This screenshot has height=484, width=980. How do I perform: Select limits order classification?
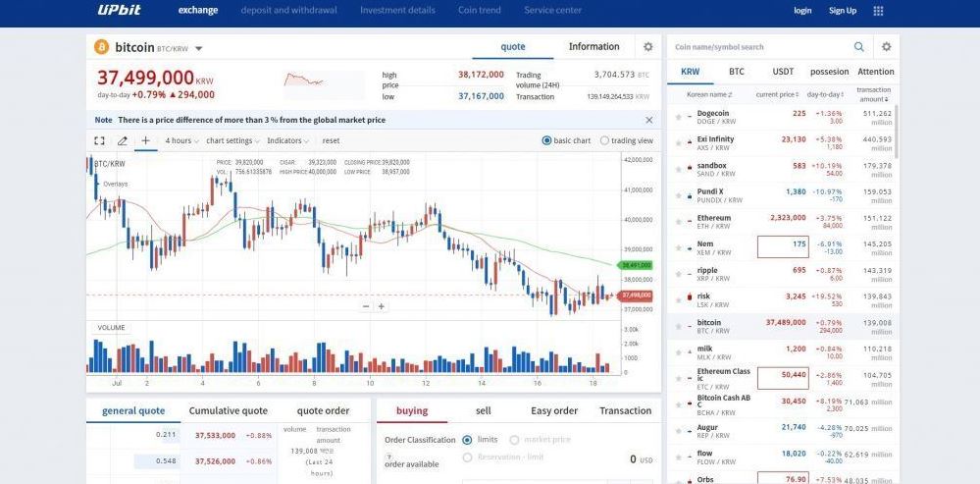coord(467,440)
